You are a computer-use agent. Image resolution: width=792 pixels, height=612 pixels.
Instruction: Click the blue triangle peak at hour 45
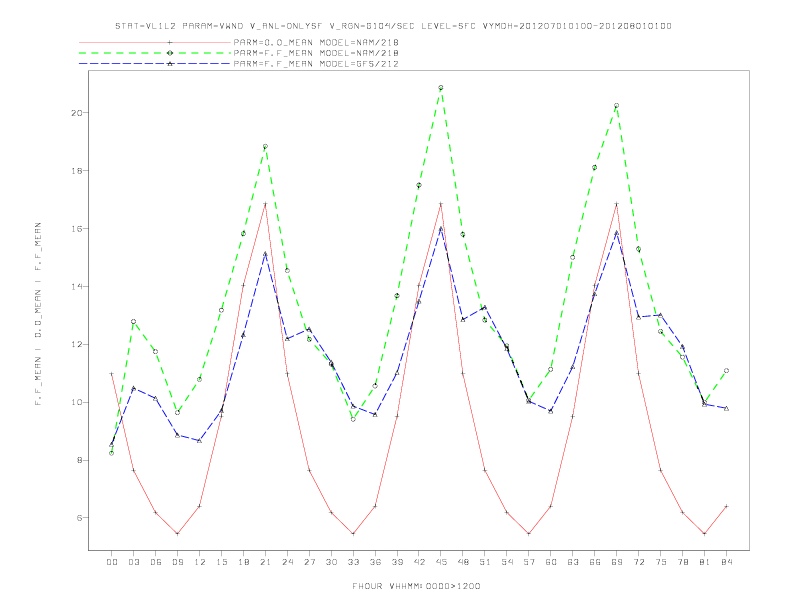click(441, 229)
